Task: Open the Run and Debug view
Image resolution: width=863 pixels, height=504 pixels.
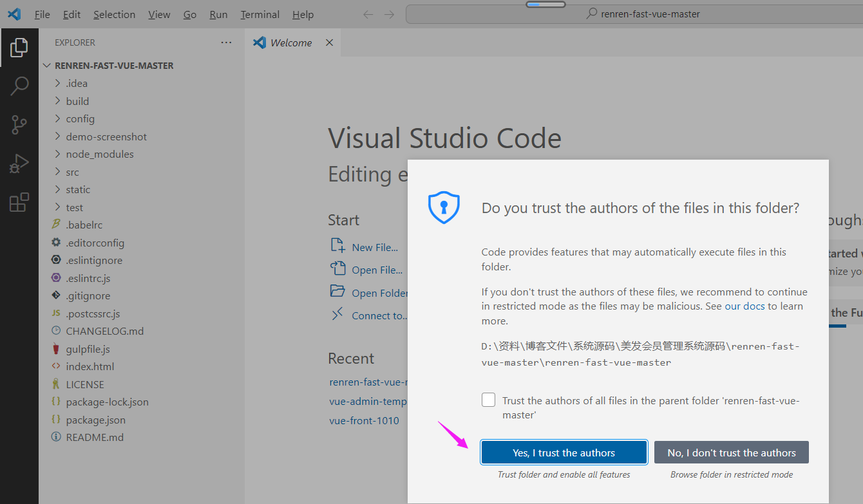Action: (x=19, y=163)
